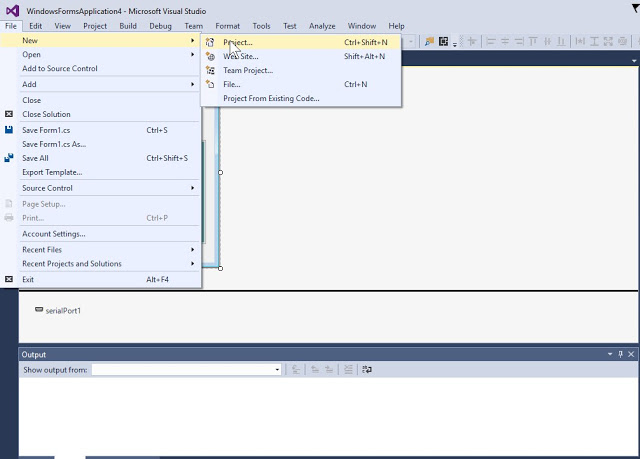The height and width of the screenshot is (459, 640).
Task: Open the Project menu
Action: click(95, 26)
